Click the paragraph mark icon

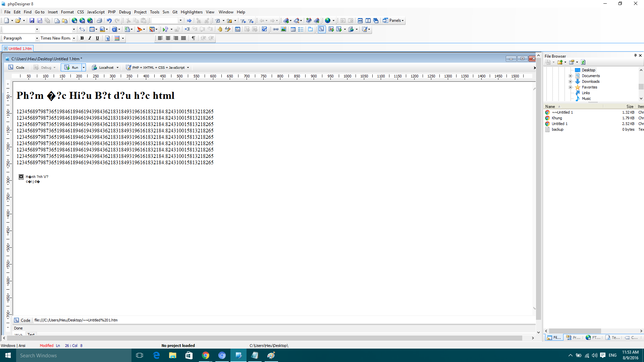[x=194, y=38]
